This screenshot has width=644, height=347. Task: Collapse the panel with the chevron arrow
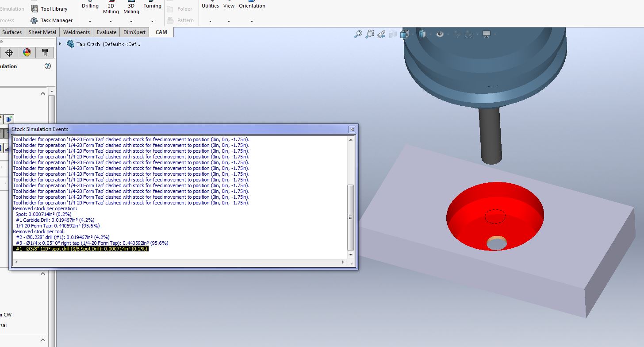pos(43,93)
